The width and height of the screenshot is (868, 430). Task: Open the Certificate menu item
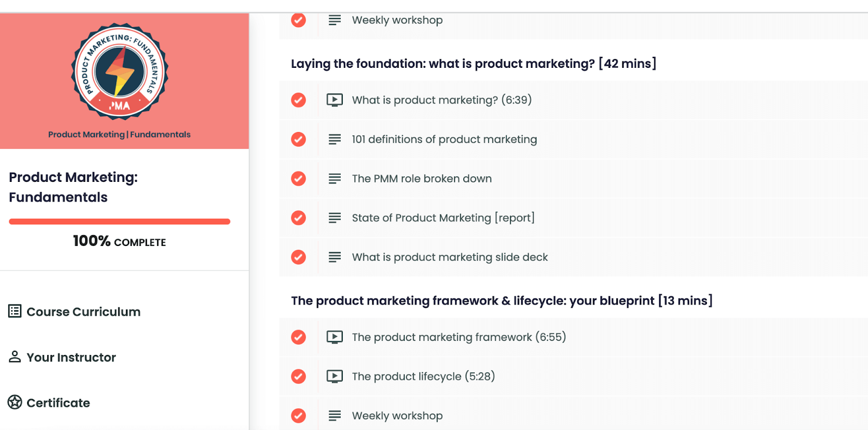49,403
